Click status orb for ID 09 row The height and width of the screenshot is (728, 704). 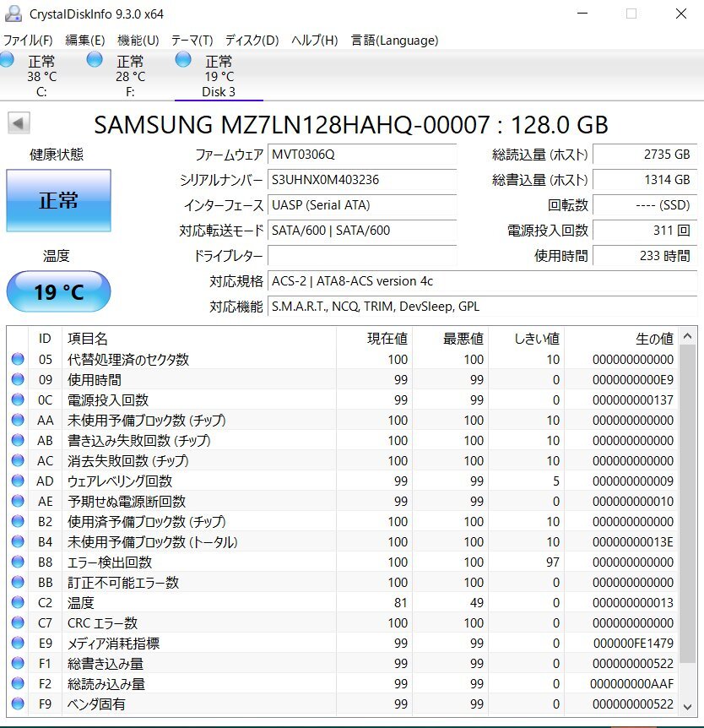[x=18, y=379]
